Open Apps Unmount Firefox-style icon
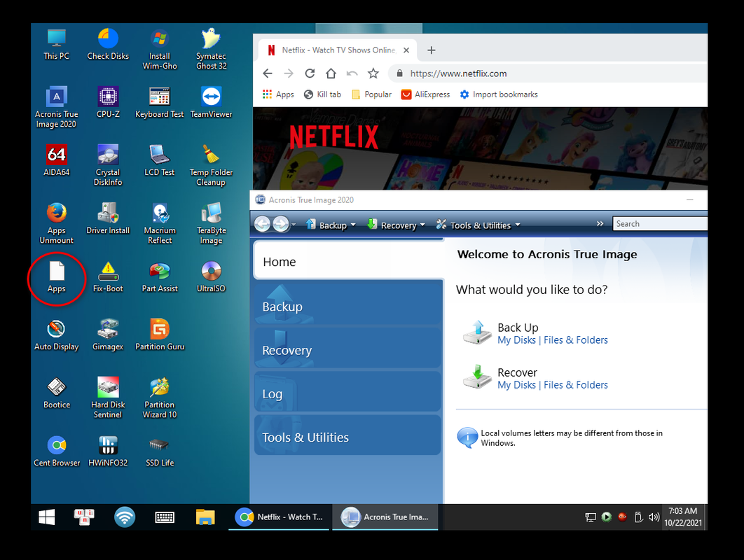This screenshot has height=560, width=744. pos(57,223)
